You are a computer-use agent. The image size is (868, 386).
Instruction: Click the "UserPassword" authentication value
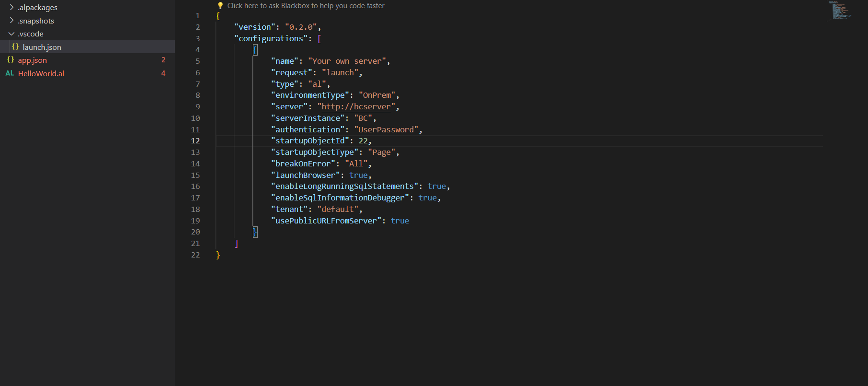point(386,129)
